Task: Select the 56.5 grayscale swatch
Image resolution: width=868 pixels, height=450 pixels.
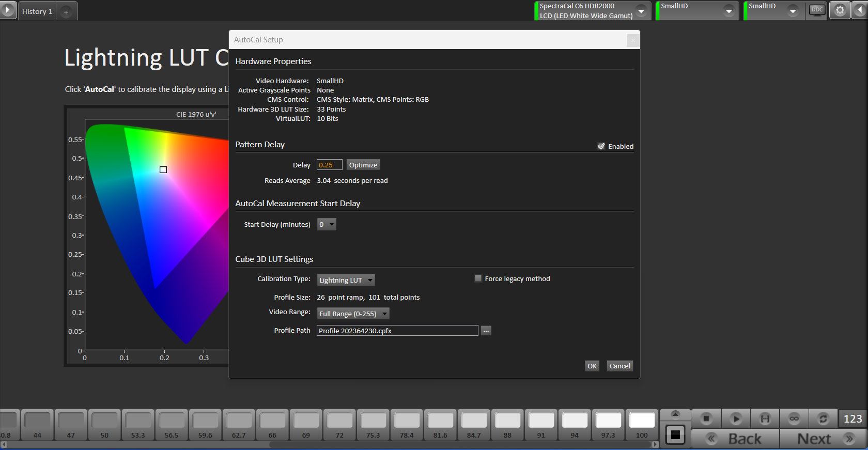Action: click(172, 425)
